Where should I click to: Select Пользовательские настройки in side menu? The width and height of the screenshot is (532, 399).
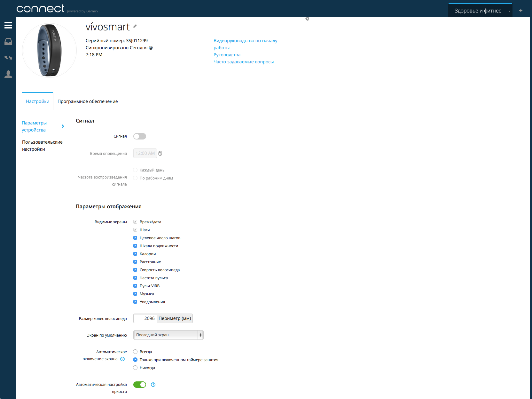coord(42,146)
